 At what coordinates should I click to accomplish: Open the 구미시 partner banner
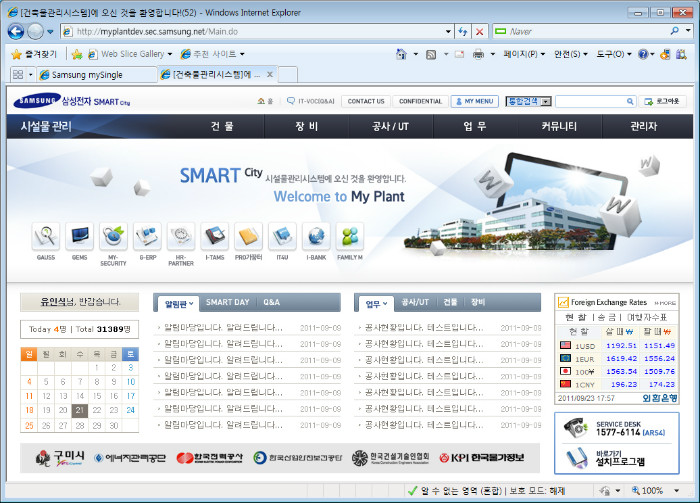[61, 457]
